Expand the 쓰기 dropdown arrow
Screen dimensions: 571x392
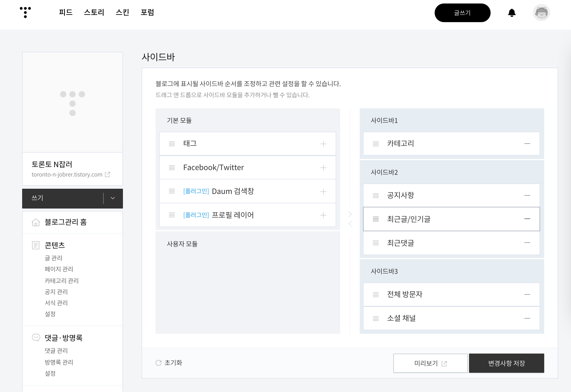(113, 198)
